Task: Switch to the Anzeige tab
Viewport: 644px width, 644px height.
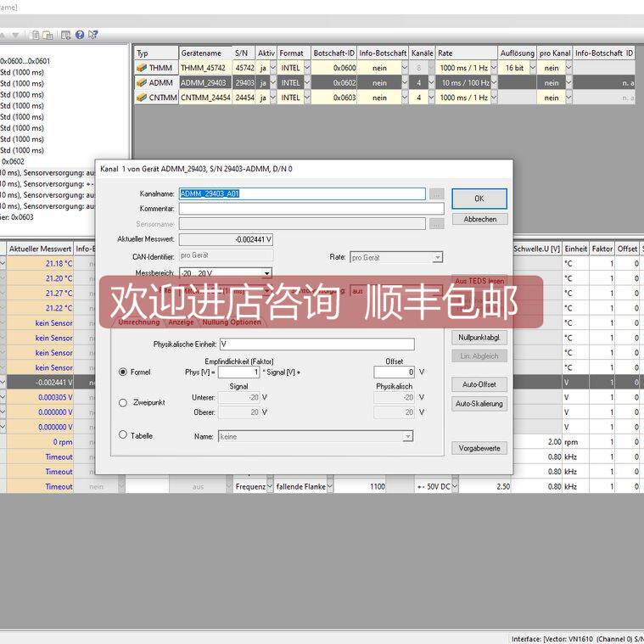Action: tap(181, 322)
